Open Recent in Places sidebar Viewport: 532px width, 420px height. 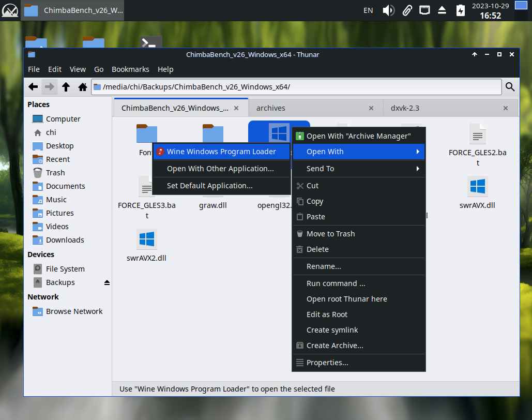pos(58,160)
